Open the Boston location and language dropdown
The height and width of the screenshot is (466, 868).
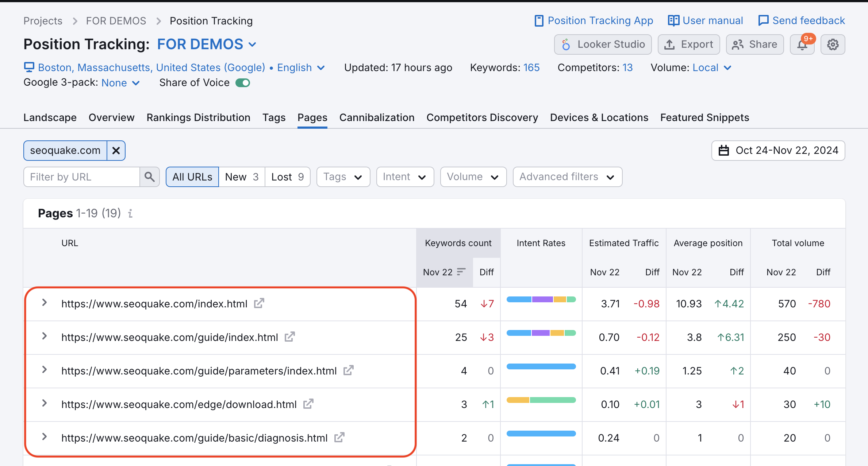pos(174,68)
